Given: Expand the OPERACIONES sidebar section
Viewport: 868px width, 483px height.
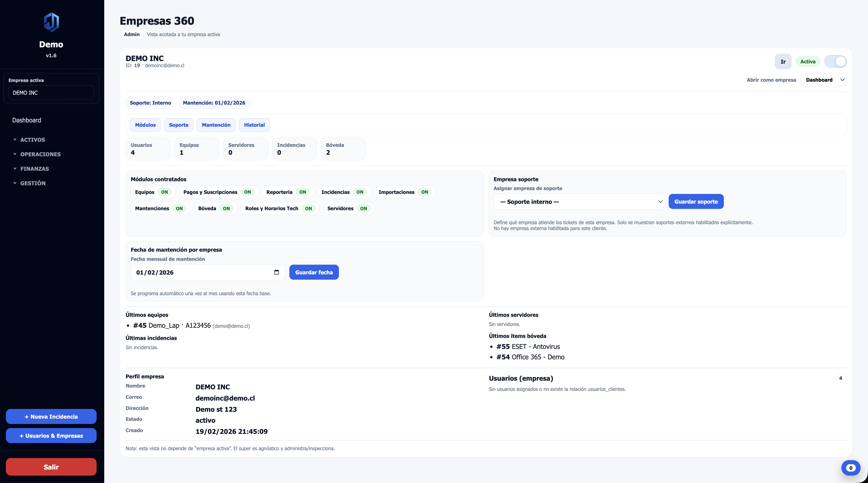Looking at the screenshot, I should [x=40, y=154].
